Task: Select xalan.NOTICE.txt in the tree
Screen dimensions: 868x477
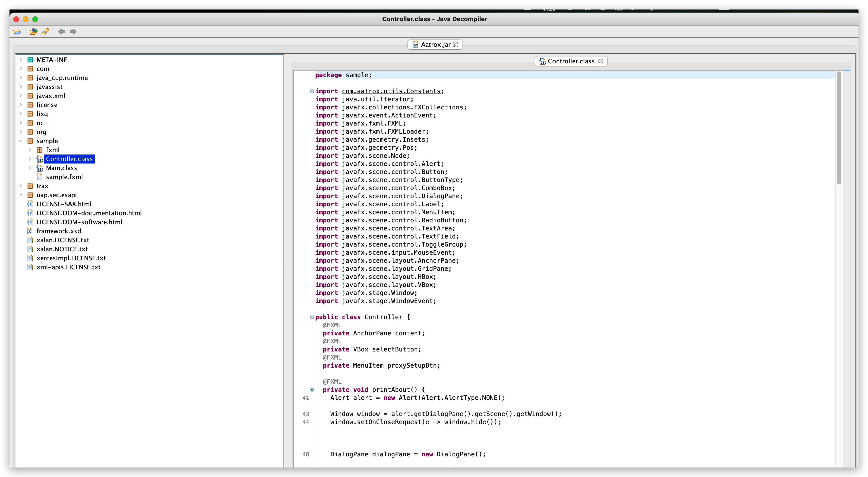Action: (x=62, y=249)
